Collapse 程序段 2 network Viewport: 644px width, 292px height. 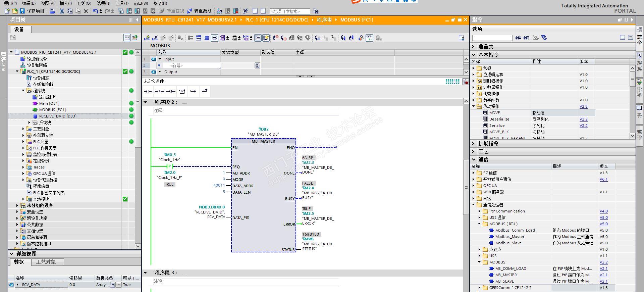[x=146, y=102]
